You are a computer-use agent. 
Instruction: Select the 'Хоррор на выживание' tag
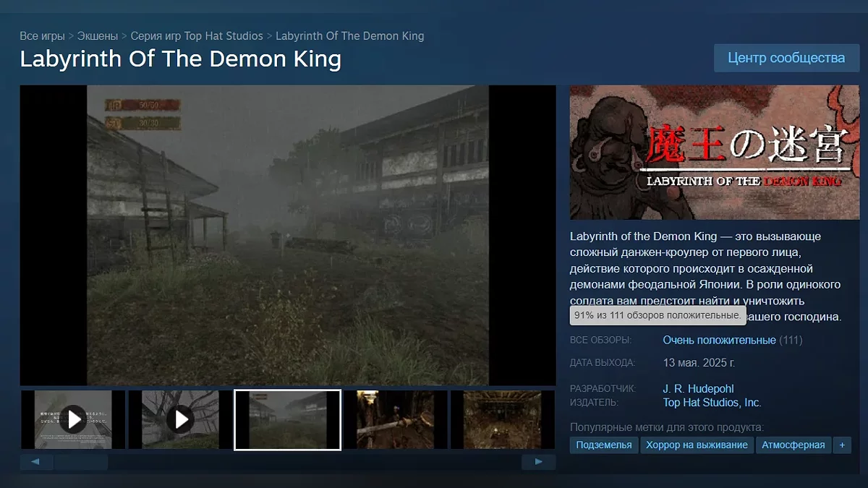point(697,445)
